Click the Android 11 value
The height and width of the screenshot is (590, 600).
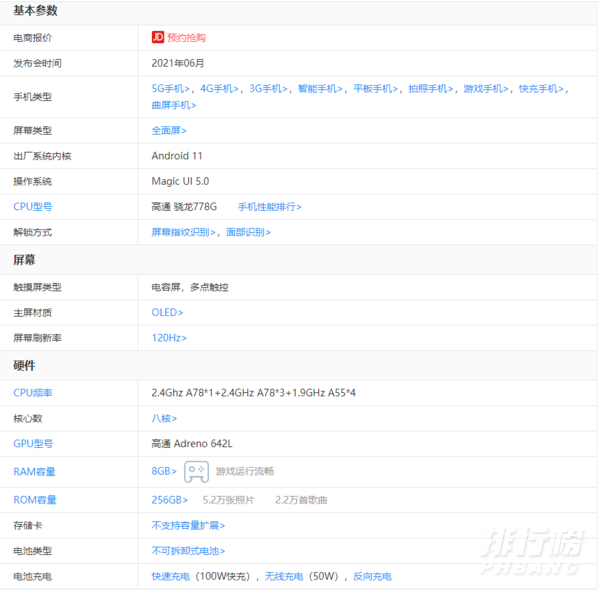point(177,156)
